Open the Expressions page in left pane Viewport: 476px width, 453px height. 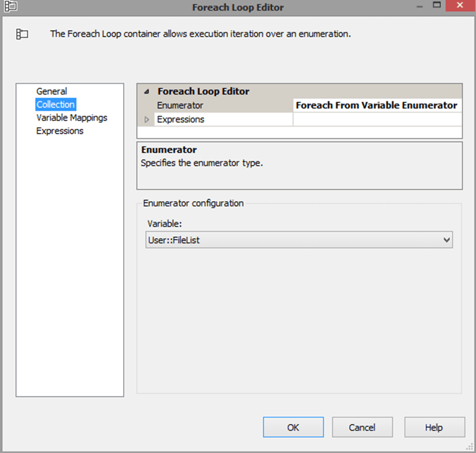pos(59,131)
